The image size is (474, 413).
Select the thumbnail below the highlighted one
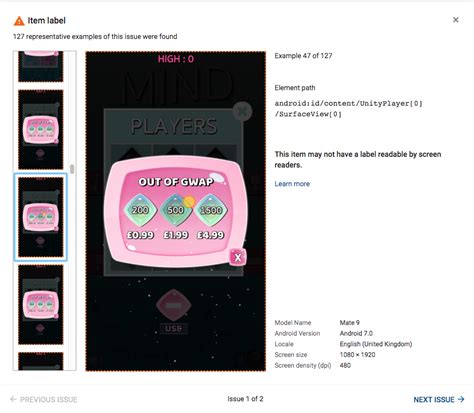coord(41,304)
